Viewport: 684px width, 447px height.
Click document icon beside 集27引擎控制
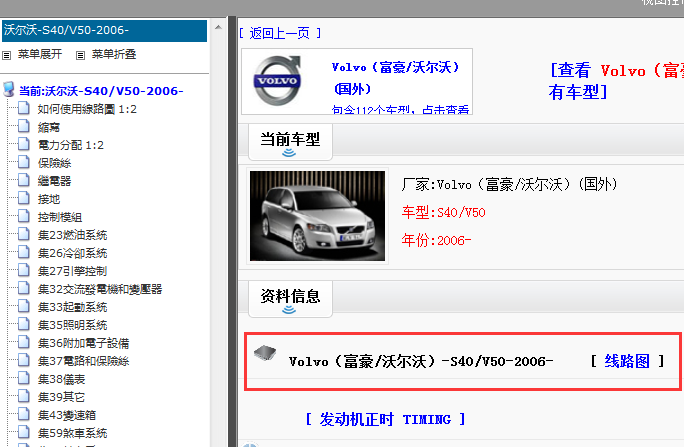(24, 270)
